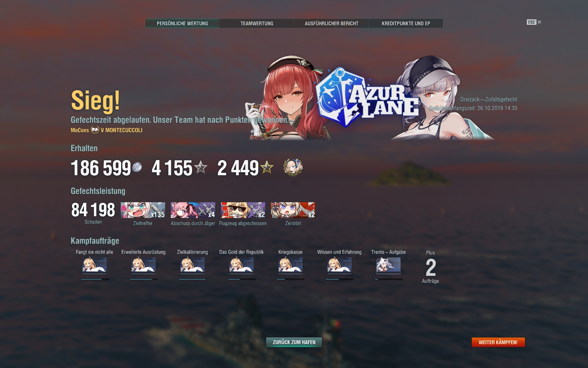
Task: Open the Kreditpunkte und EP tab
Action: [406, 23]
